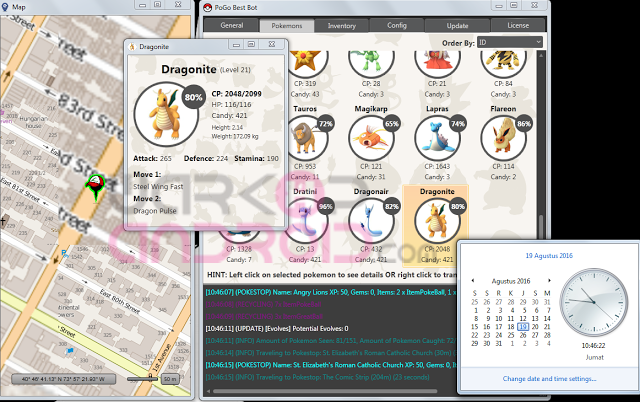This screenshot has height=402, width=640.
Task: Select the Tauros pokemon icon
Action: (x=305, y=138)
